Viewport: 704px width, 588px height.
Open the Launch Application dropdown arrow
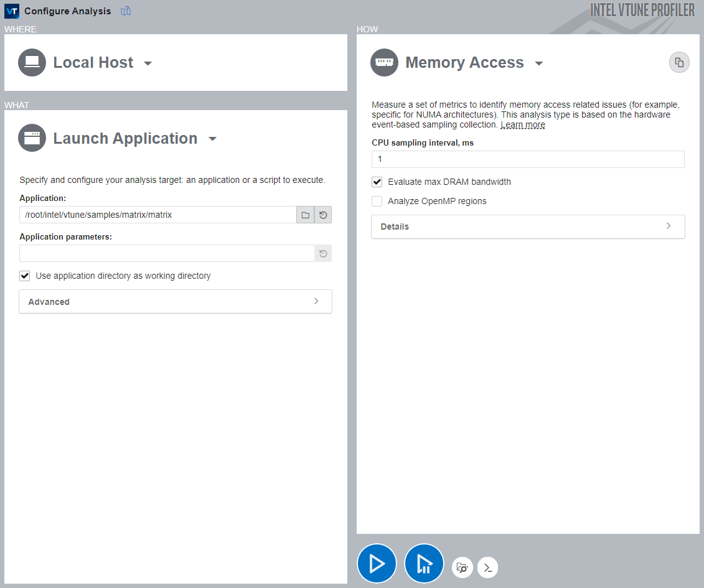[x=212, y=139]
